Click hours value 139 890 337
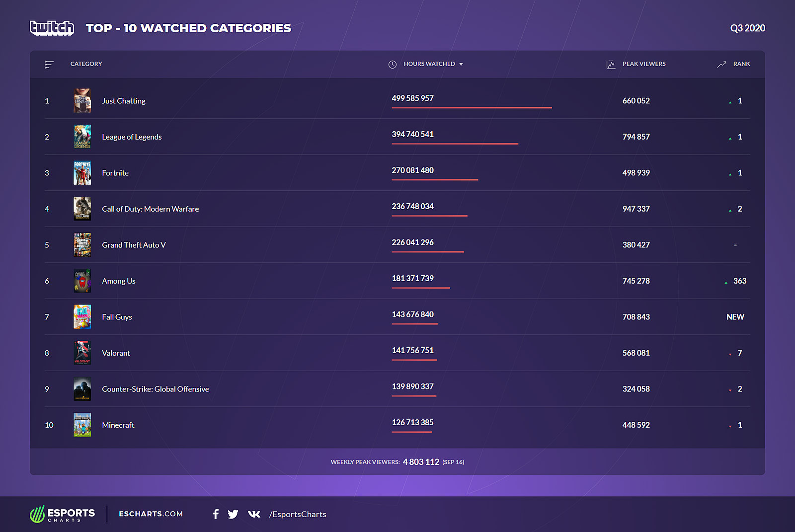This screenshot has height=532, width=795. [x=412, y=386]
